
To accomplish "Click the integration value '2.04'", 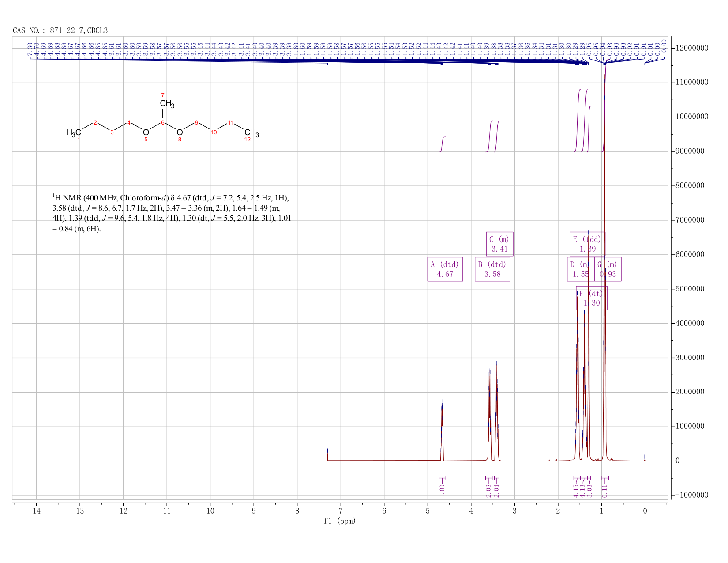I will [x=496, y=490].
